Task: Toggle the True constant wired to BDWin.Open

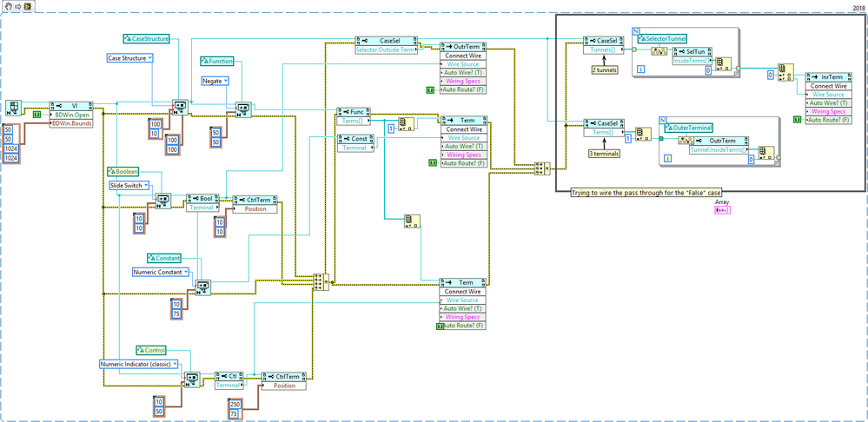Action: pyautogui.click(x=37, y=115)
